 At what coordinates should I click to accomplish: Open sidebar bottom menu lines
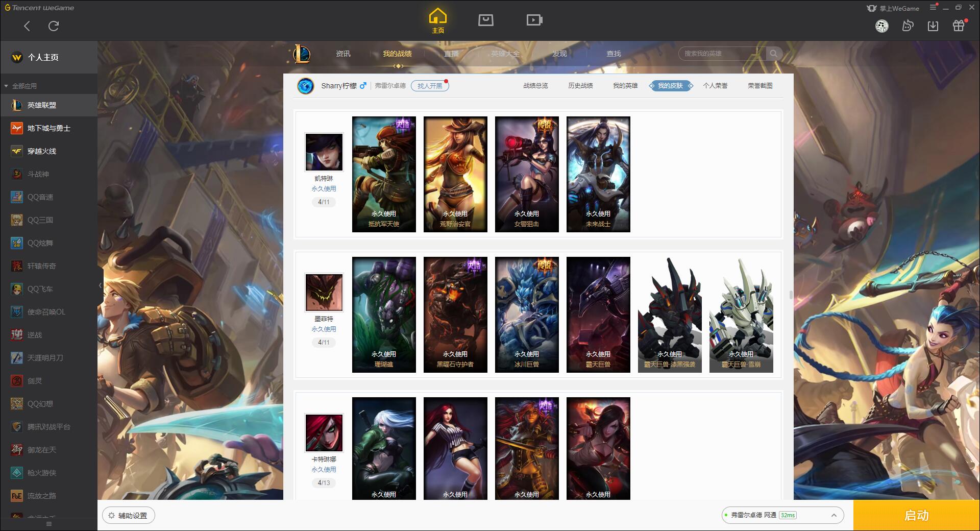point(49,524)
